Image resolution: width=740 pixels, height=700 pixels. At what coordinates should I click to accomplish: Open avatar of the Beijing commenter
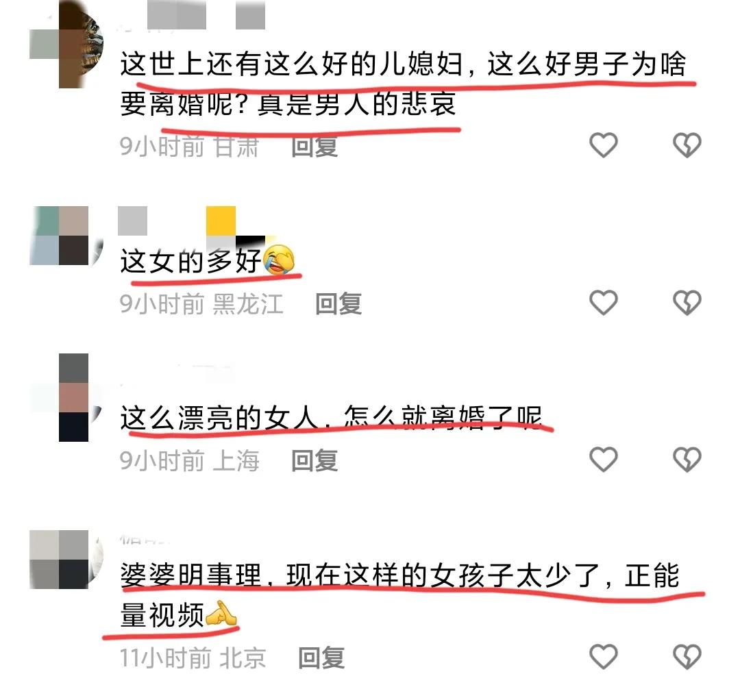tap(66, 560)
